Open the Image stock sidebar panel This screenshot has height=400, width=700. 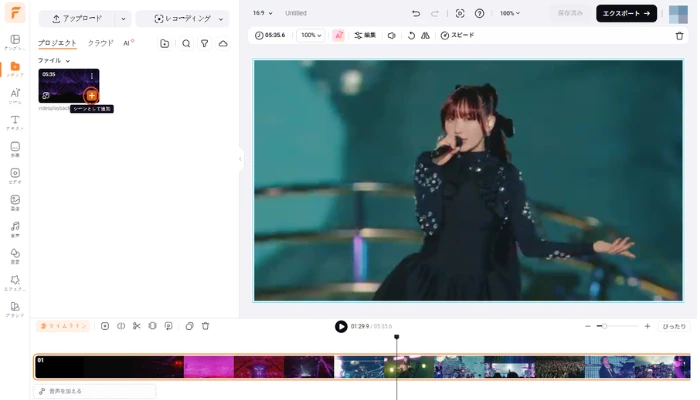click(x=15, y=203)
